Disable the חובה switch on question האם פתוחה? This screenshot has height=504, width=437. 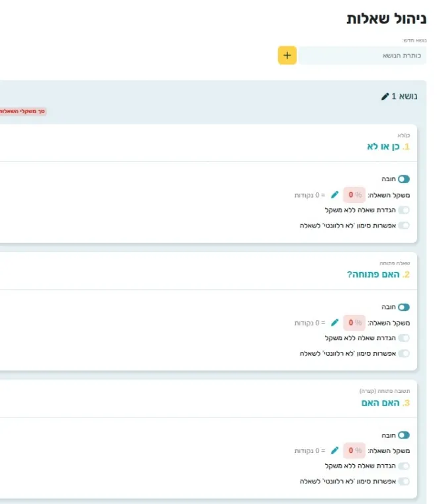coord(403,307)
